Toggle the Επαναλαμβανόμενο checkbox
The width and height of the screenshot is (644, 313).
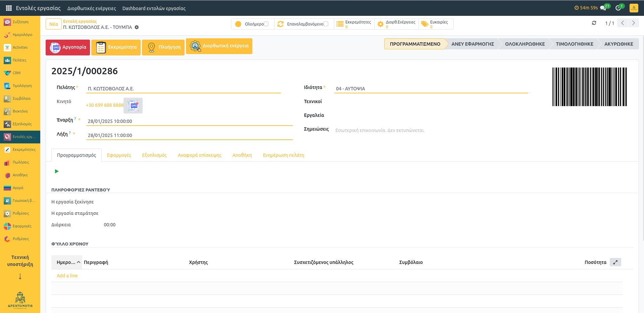pyautogui.click(x=326, y=24)
